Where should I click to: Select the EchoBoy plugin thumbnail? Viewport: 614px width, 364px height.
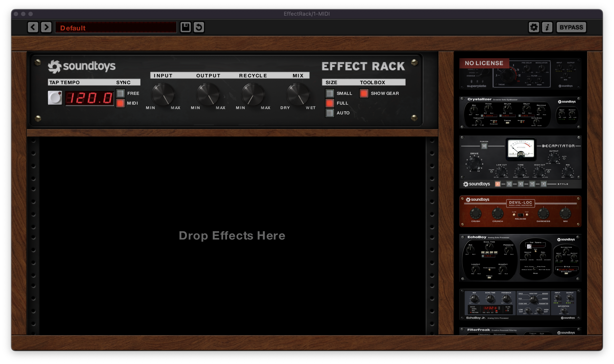click(x=520, y=258)
